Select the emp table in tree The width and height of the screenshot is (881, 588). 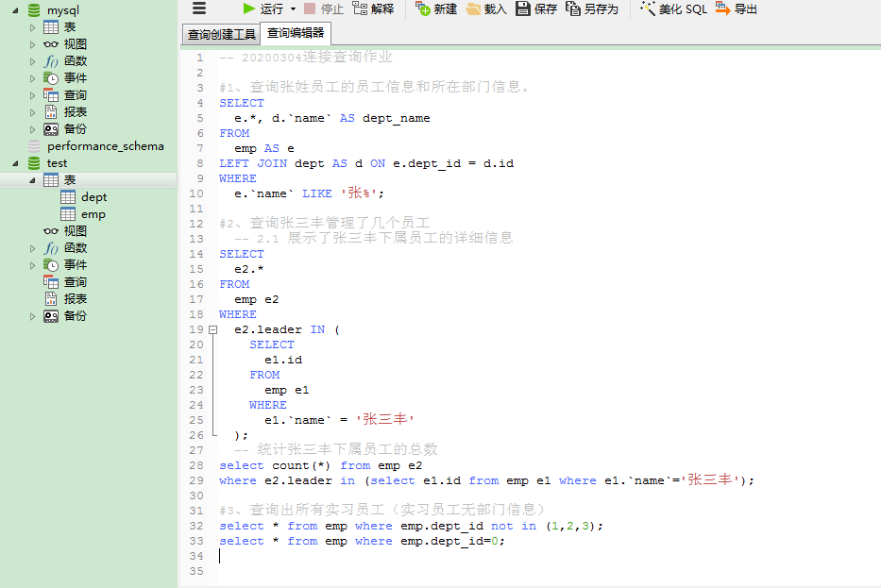pos(93,214)
